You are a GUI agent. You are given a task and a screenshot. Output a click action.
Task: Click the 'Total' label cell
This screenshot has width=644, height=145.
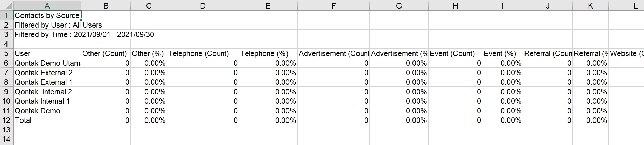click(47, 120)
